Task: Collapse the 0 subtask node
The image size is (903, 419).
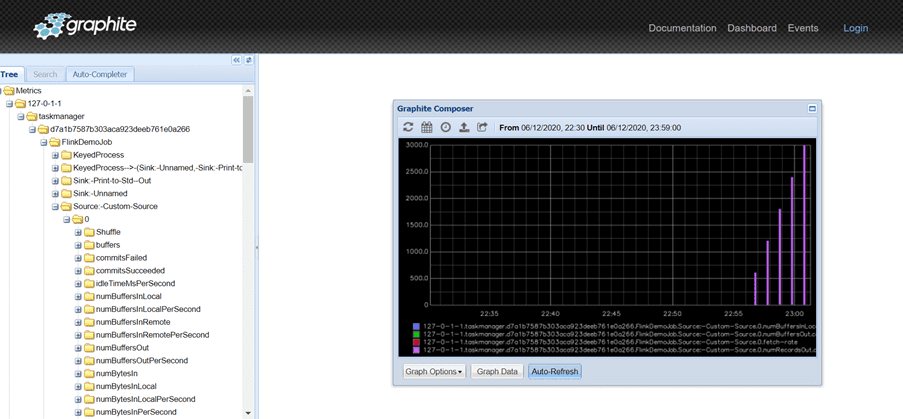Action: coord(67,219)
